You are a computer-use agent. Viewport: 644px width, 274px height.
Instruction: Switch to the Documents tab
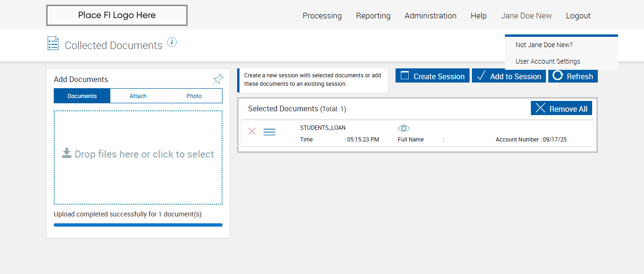82,96
